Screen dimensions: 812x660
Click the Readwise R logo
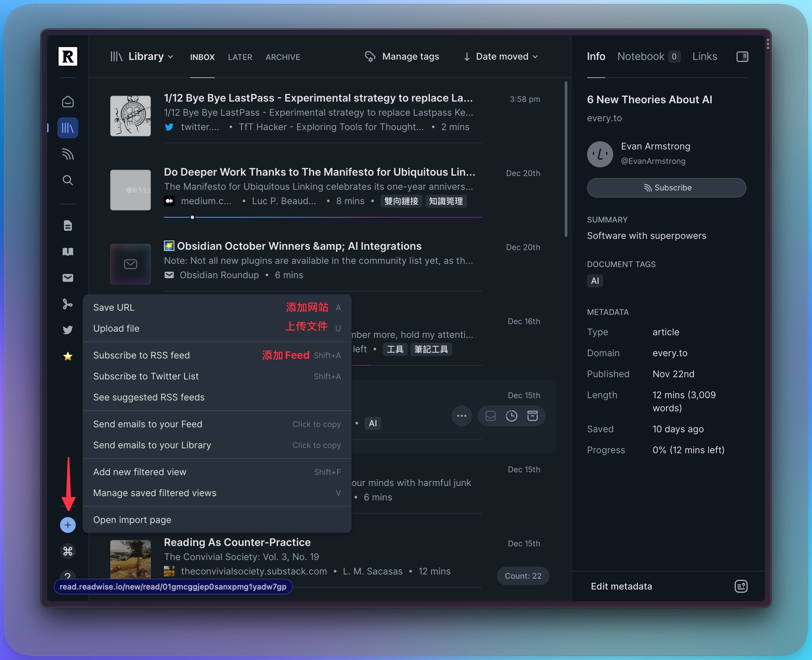[x=68, y=57]
